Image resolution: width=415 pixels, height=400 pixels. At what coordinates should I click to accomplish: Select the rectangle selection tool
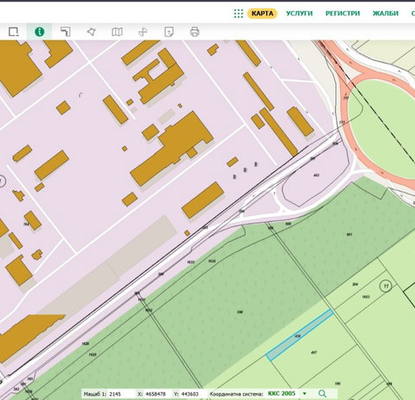point(14,32)
